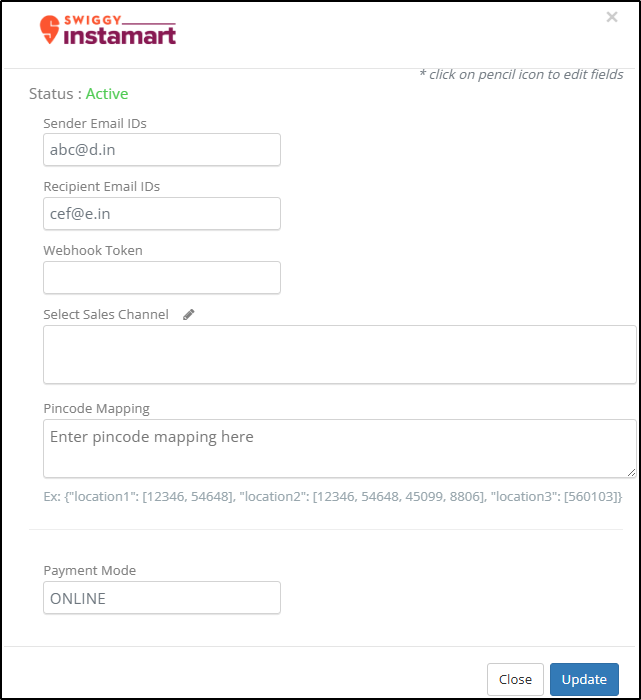Click the "Sender Email IDs" label

(95, 123)
